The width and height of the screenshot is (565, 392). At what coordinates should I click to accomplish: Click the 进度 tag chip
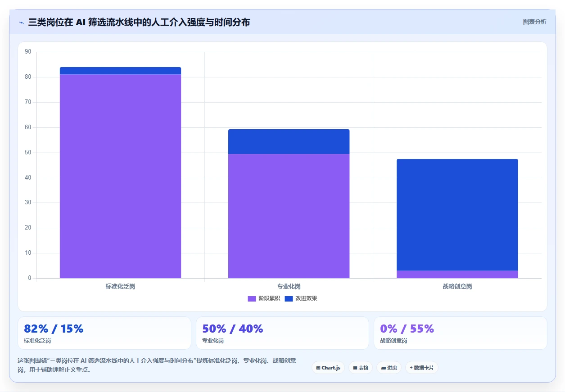(389, 368)
